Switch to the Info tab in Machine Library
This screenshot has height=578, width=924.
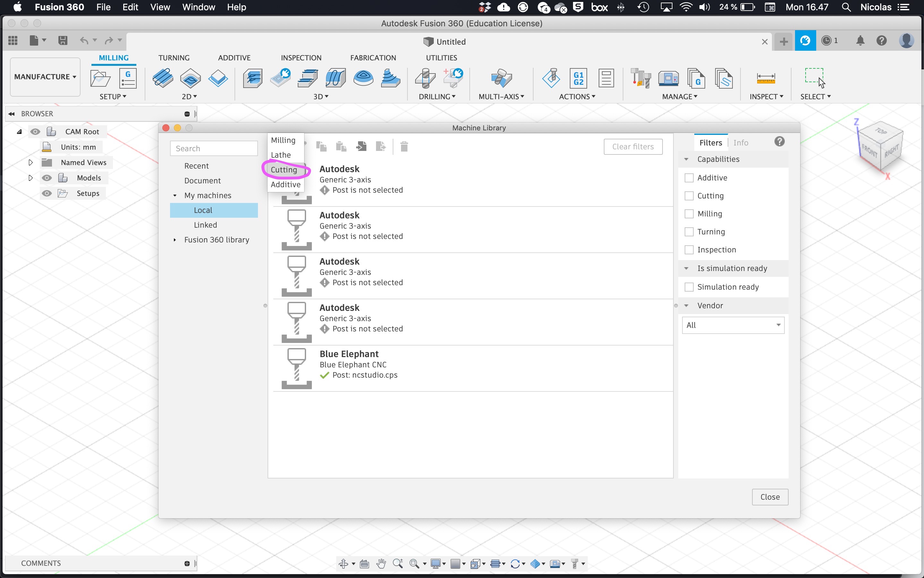tap(741, 143)
